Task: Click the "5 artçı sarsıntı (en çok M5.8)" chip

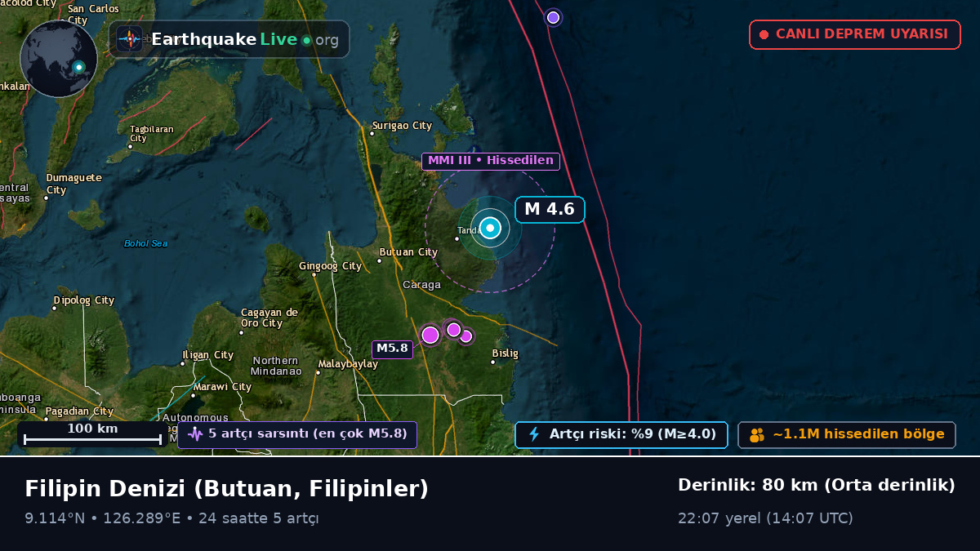Action: pyautogui.click(x=297, y=434)
